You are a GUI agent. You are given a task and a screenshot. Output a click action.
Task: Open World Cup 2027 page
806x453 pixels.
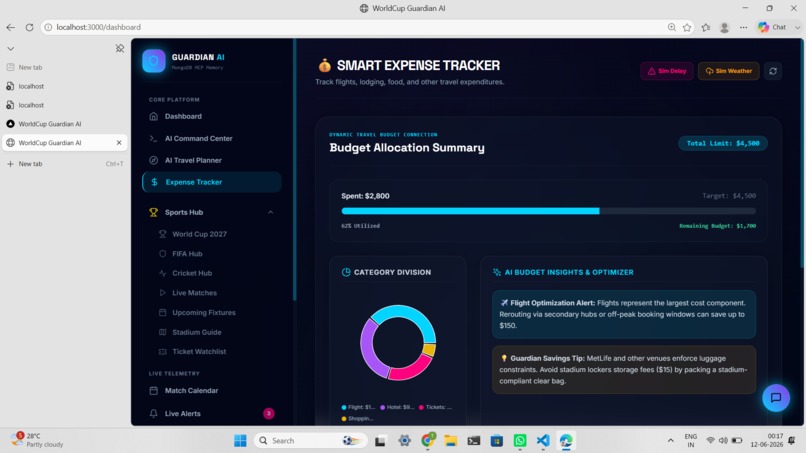point(199,234)
